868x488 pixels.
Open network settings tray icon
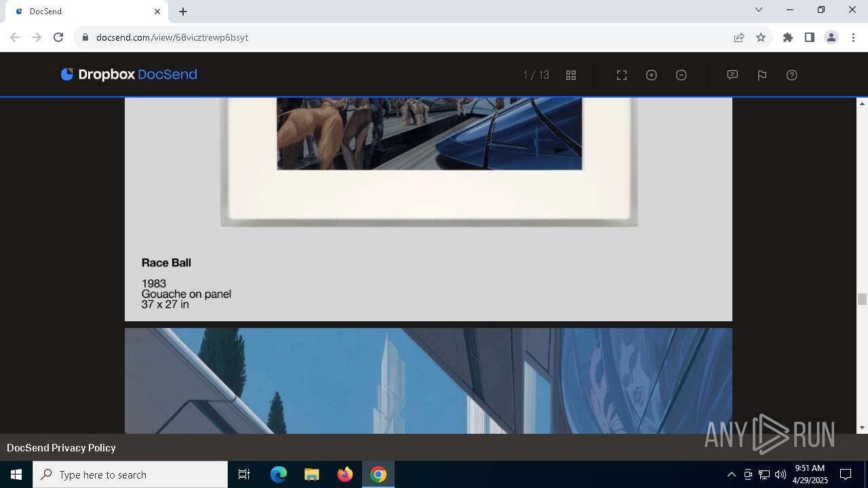(x=764, y=474)
